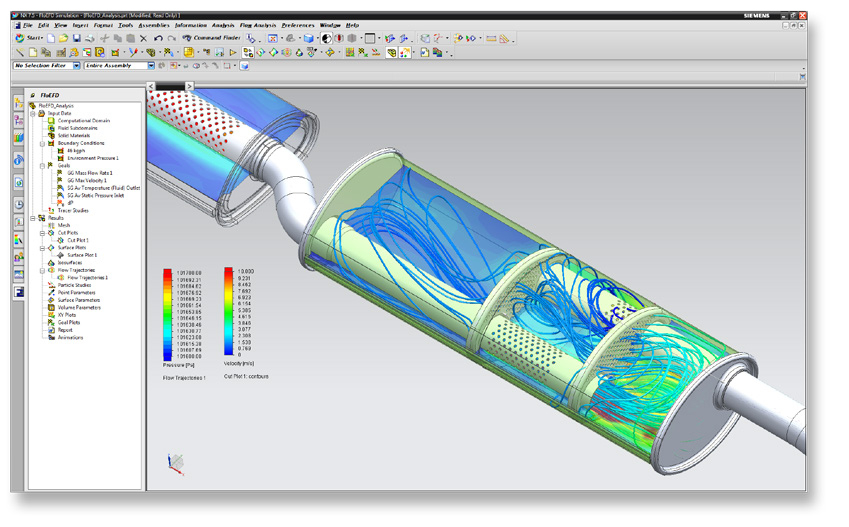The image size is (849, 527).
Task: Select Flow Trajectories 1 in the tree
Action: tap(87, 277)
